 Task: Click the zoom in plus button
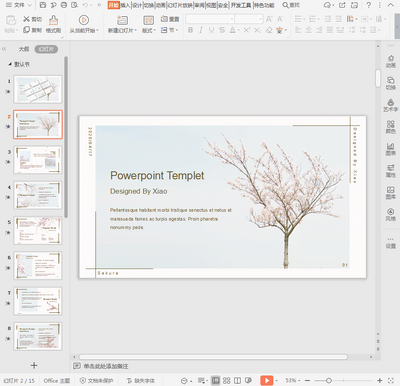click(380, 380)
